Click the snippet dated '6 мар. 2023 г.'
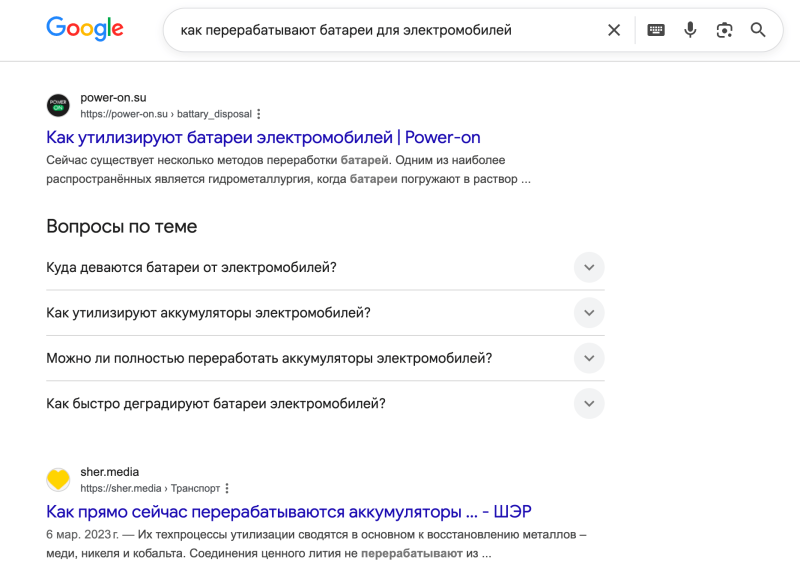This screenshot has width=800, height=574. [316, 544]
